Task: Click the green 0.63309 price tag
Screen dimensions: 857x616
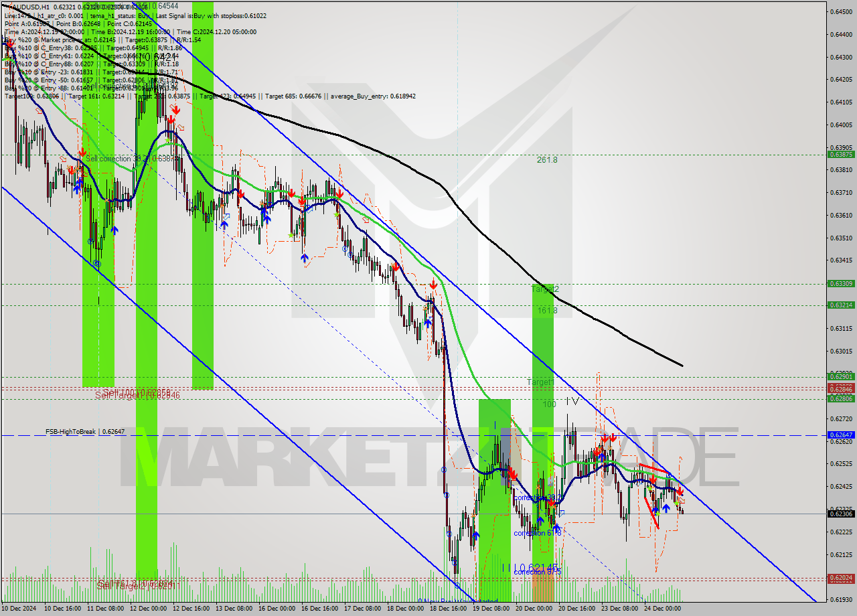Action: tap(841, 284)
